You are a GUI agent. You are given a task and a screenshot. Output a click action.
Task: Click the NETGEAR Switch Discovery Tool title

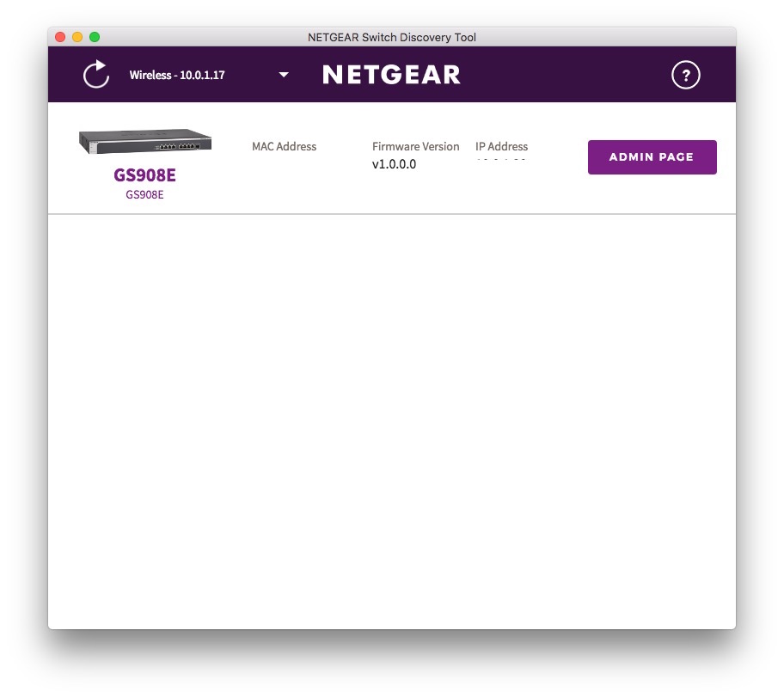pyautogui.click(x=391, y=38)
